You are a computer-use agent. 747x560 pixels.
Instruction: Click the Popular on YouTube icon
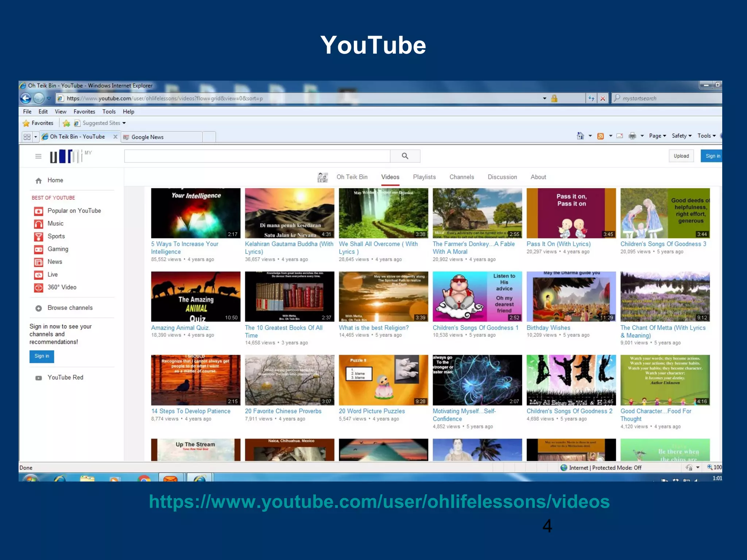(39, 211)
